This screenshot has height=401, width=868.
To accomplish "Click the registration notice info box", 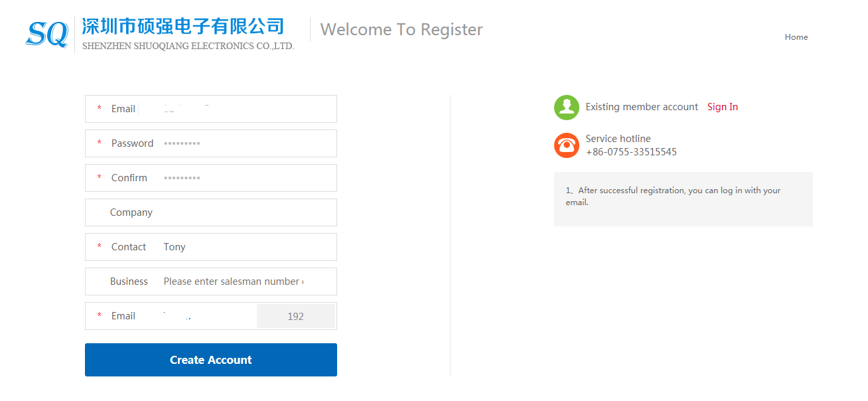I will [684, 199].
